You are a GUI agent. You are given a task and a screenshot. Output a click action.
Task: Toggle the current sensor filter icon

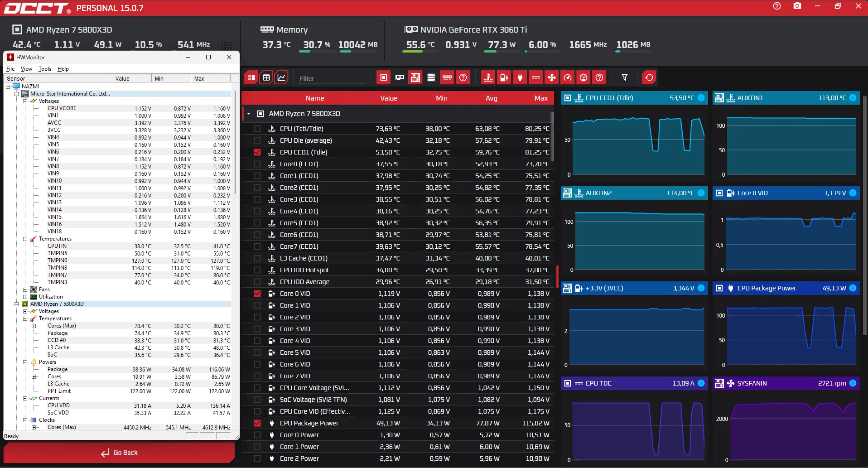coord(536,77)
